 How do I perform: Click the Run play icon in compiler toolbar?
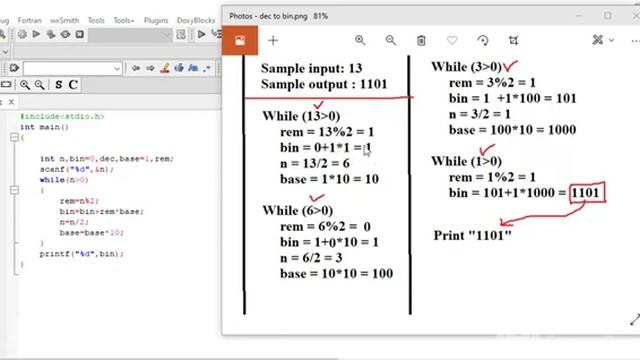pyautogui.click(x=36, y=34)
